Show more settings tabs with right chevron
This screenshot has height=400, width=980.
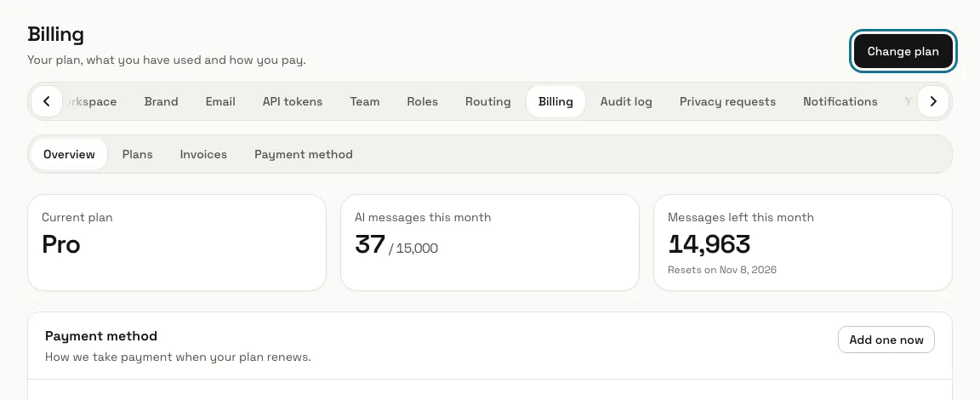tap(933, 101)
